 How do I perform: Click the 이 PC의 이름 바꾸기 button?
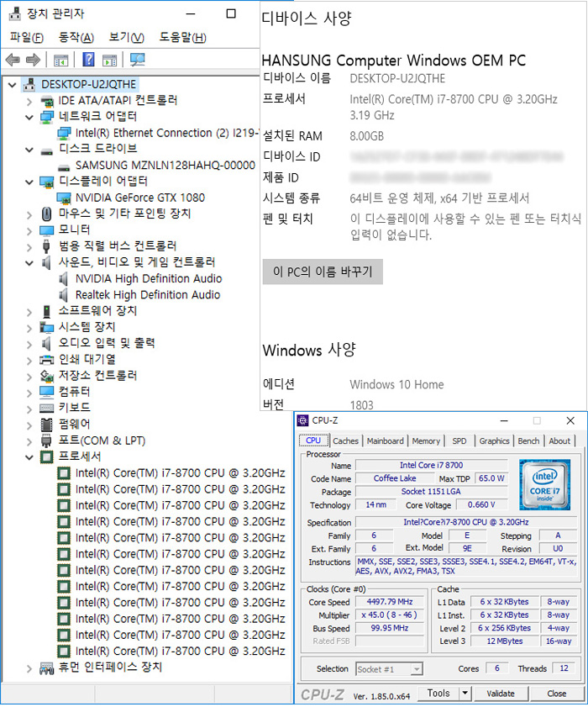pyautogui.click(x=323, y=272)
